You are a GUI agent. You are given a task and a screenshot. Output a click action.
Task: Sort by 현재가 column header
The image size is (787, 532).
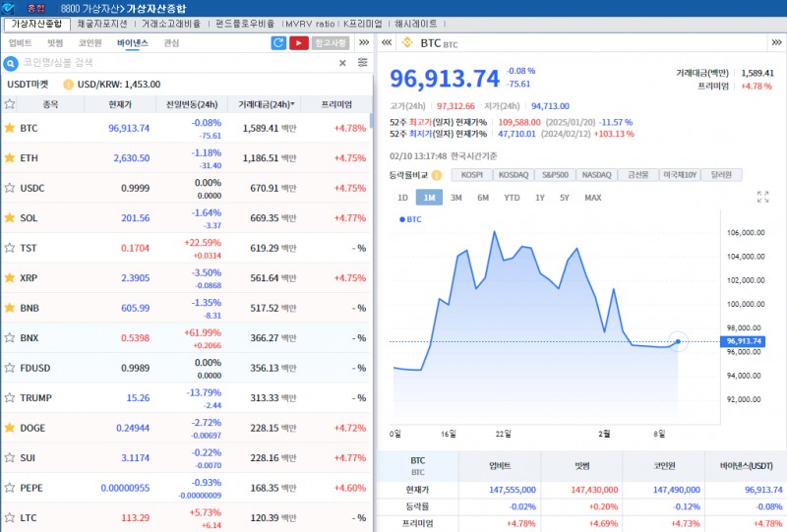120,104
